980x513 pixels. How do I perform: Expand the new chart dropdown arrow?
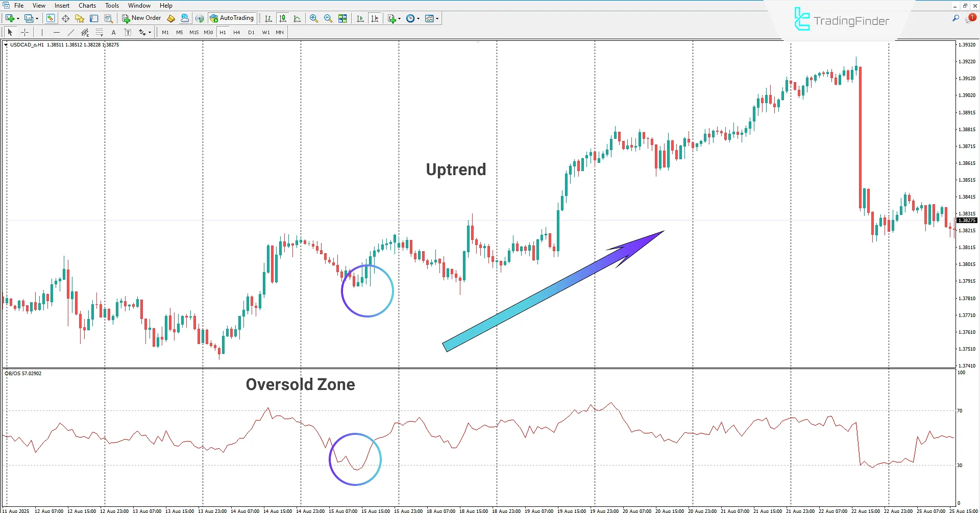(x=18, y=18)
